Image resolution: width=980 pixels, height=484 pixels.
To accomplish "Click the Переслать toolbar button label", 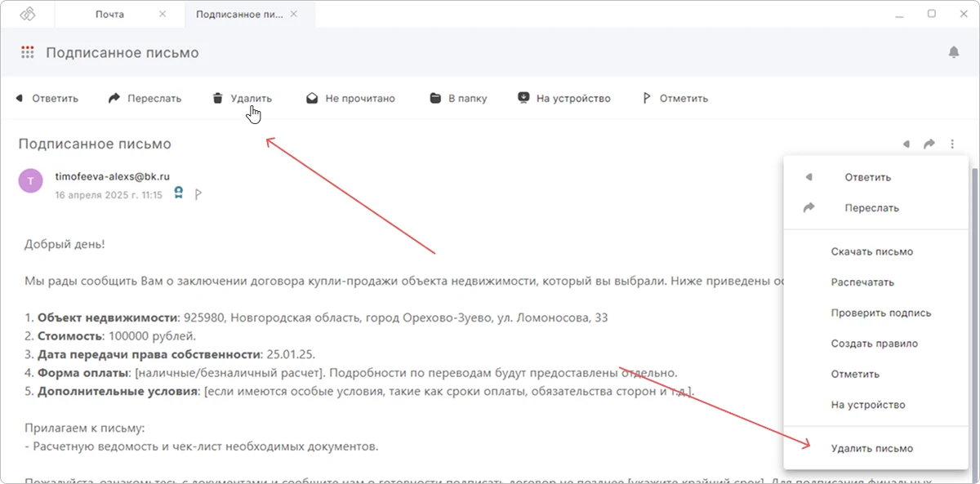I will click(154, 98).
